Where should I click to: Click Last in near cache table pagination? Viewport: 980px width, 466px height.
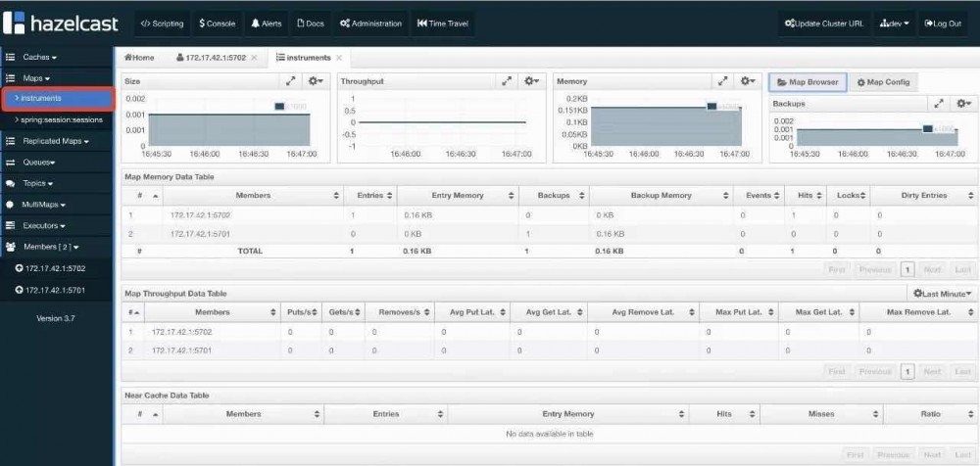pyautogui.click(x=962, y=454)
